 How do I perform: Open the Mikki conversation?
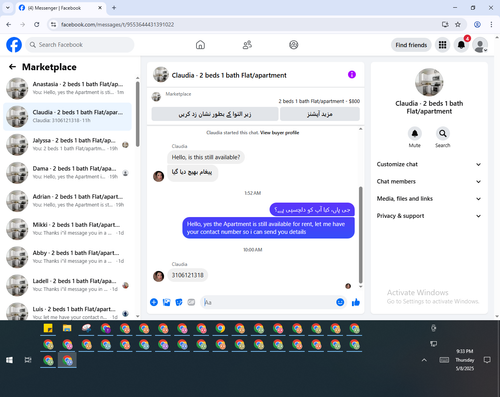pyautogui.click(x=67, y=229)
